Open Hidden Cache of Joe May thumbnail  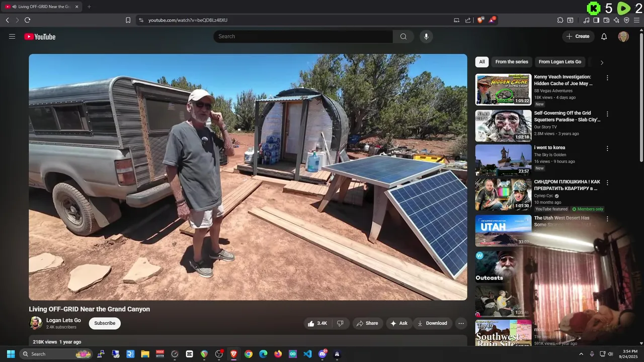tap(503, 89)
